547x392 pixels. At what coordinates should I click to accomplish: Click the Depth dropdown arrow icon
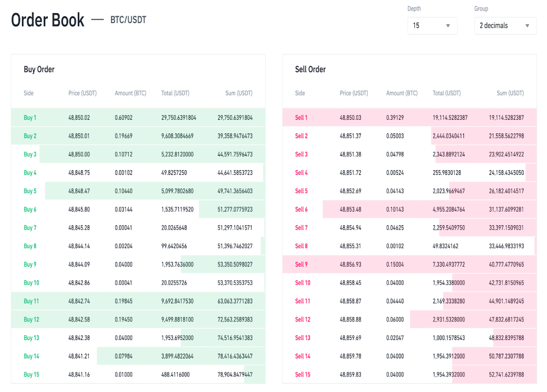pos(448,26)
